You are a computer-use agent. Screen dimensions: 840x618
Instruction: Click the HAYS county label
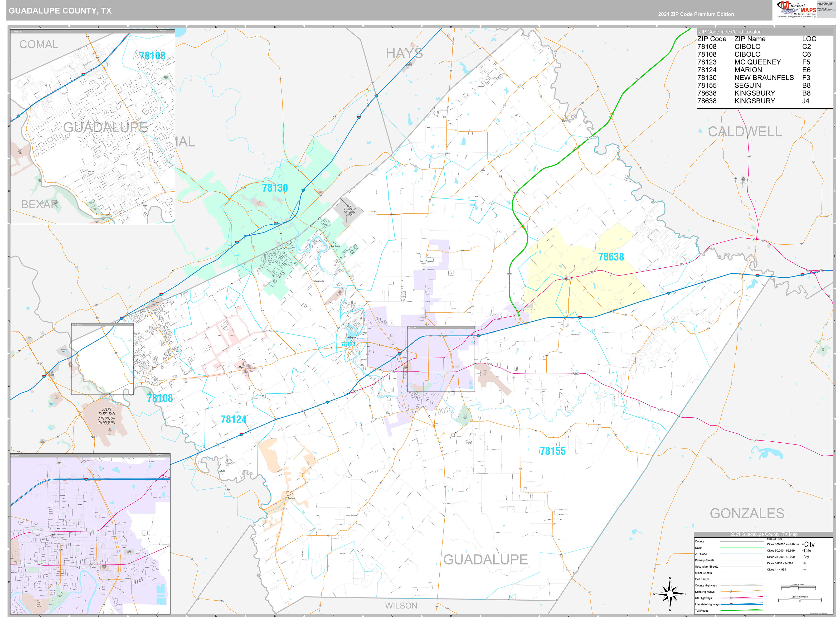[x=404, y=53]
